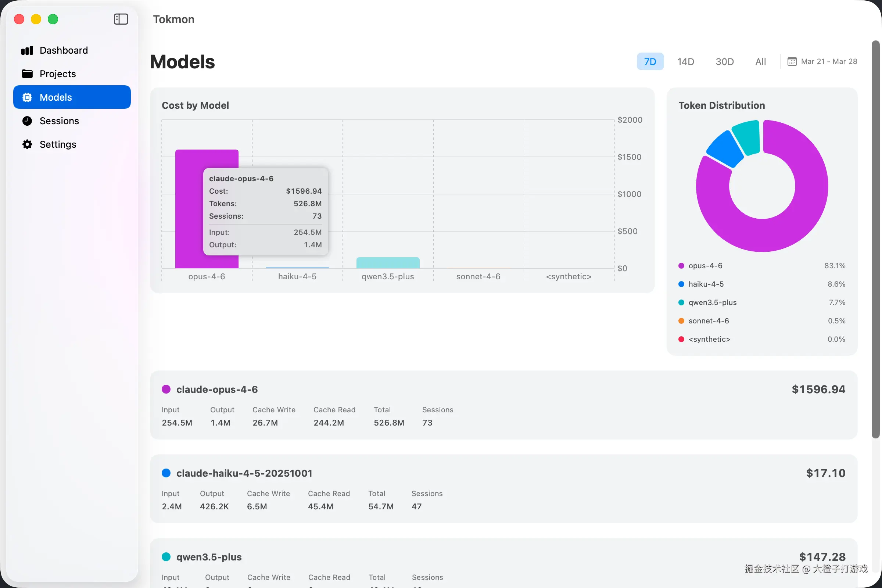Click the Dashboard bar chart icon

(27, 50)
